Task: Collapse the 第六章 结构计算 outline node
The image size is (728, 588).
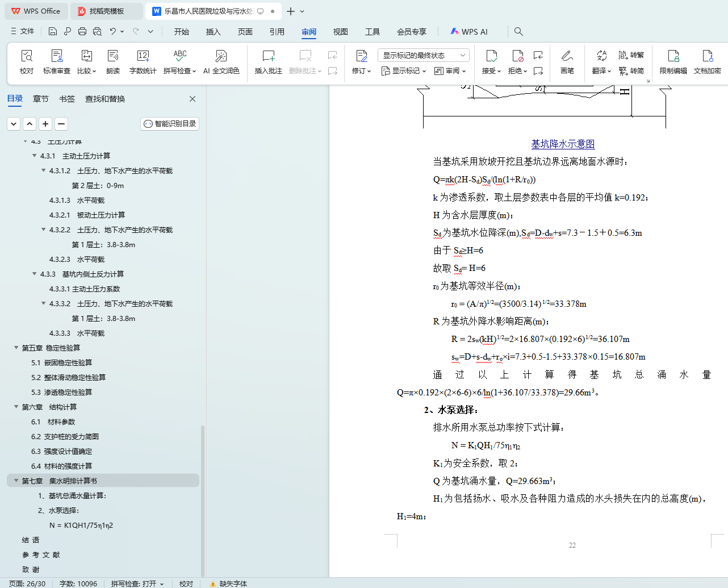Action: click(16, 407)
